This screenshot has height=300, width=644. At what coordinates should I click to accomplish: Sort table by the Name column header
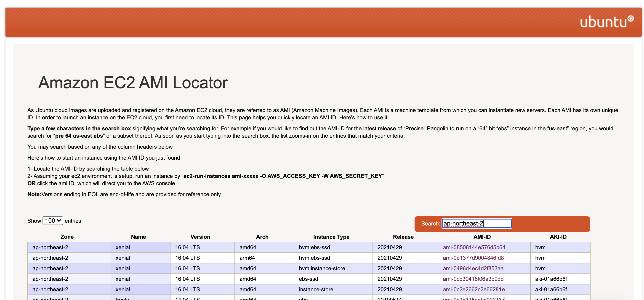(138, 237)
